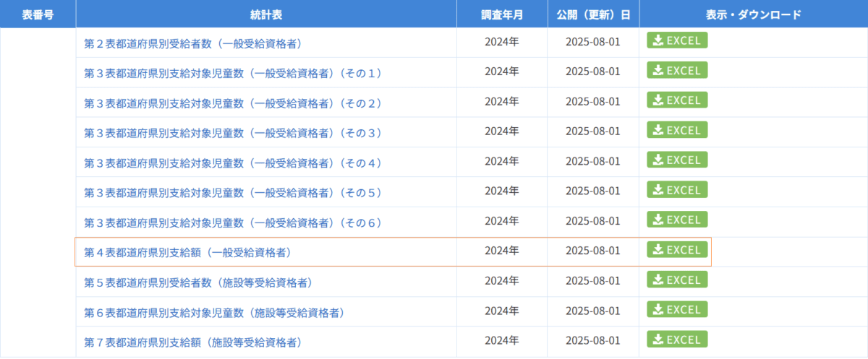Open 第7表 都道府県別支給額 (施設等受給資格者) link
The image size is (868, 359).
(x=192, y=342)
